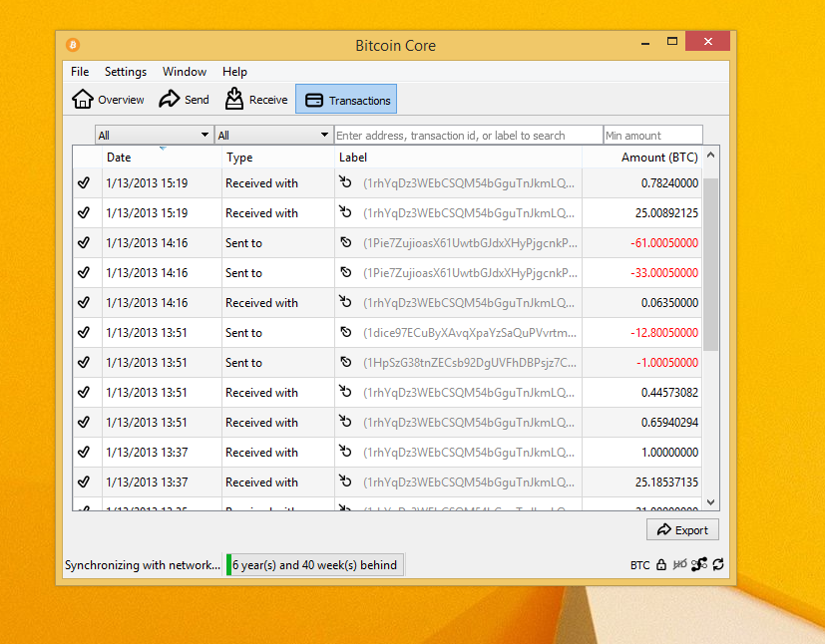The width and height of the screenshot is (825, 644).
Task: Sort by the Type column header
Action: click(x=277, y=158)
